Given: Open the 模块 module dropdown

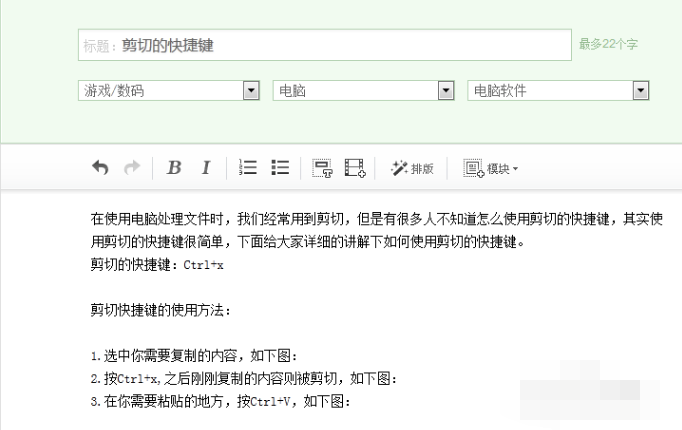Looking at the screenshot, I should 490,168.
